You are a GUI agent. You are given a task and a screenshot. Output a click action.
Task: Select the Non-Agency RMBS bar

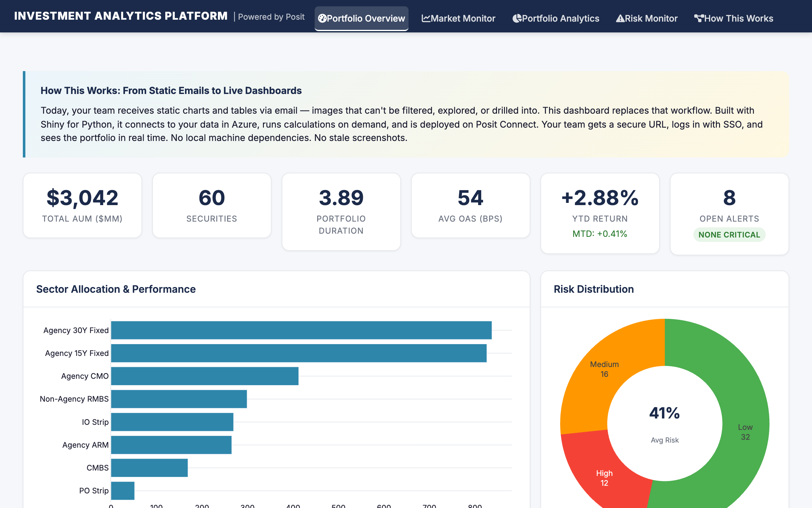click(x=179, y=399)
